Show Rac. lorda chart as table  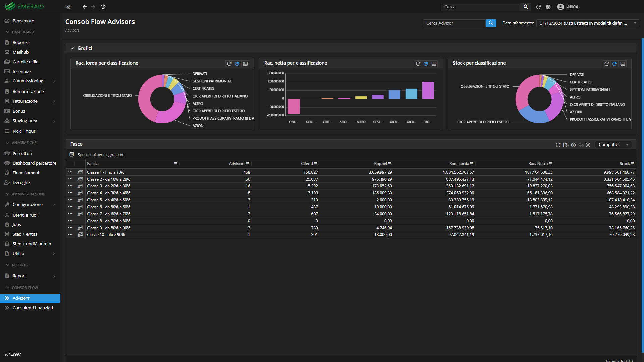246,64
